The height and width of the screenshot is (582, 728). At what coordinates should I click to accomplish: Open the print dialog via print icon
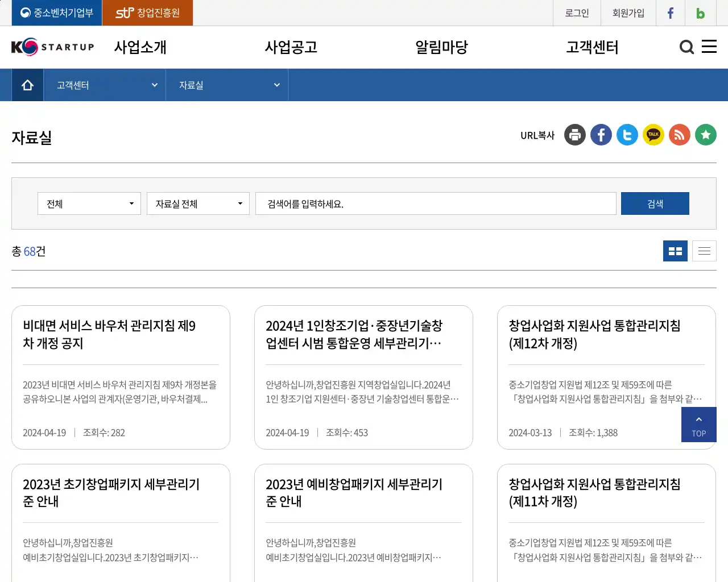coord(575,135)
